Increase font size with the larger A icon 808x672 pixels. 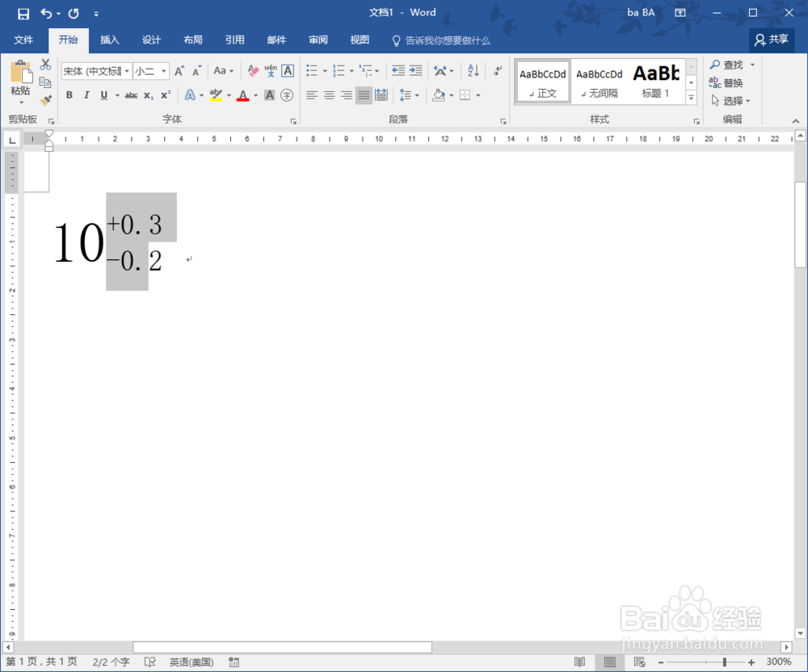179,70
